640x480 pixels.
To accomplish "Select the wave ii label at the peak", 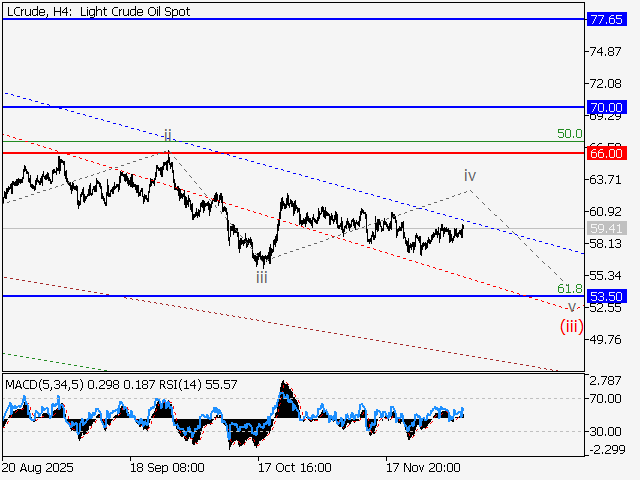I will tap(168, 134).
